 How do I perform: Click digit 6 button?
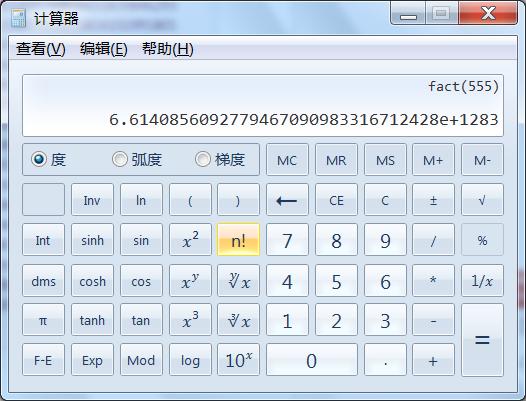(385, 281)
